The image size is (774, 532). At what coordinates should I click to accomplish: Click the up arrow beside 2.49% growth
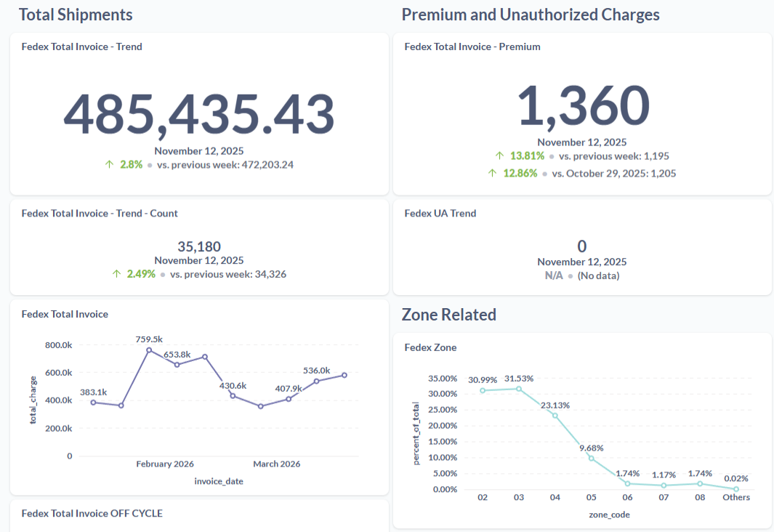tap(116, 274)
